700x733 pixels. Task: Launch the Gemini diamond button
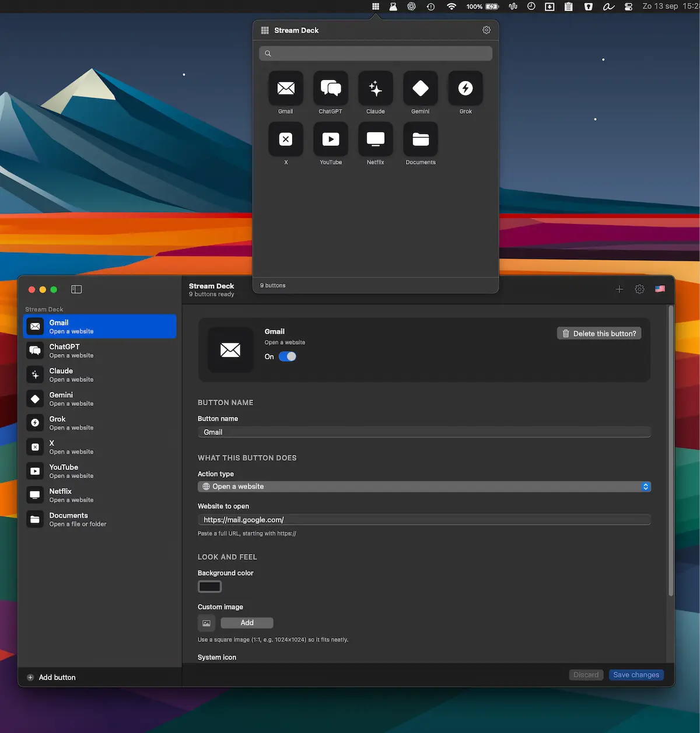click(x=421, y=89)
